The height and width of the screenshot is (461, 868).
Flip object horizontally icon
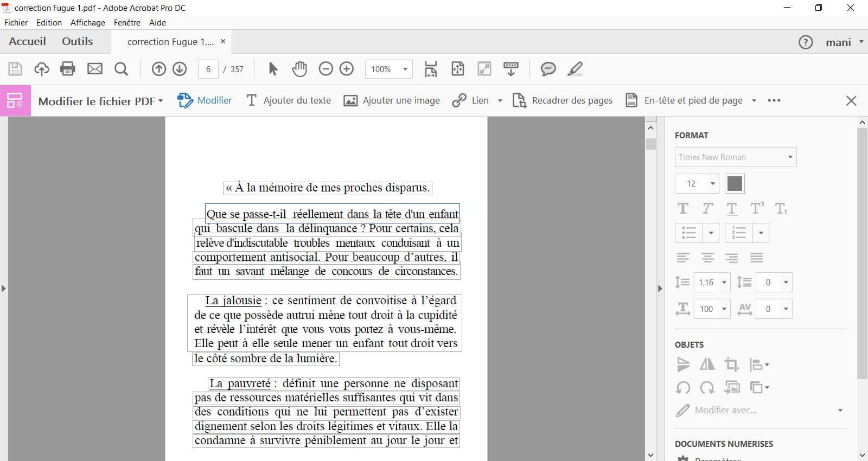click(707, 364)
